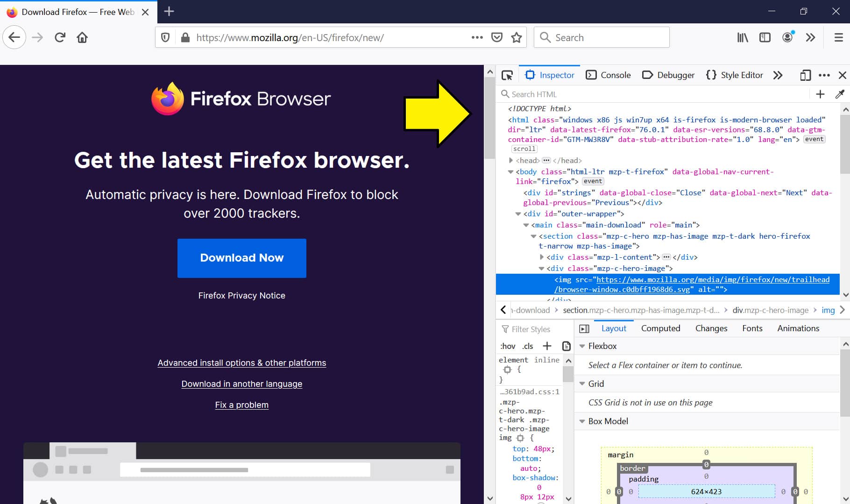Viewport: 850px width, 504px height.
Task: Expand the head element node
Action: [510, 160]
